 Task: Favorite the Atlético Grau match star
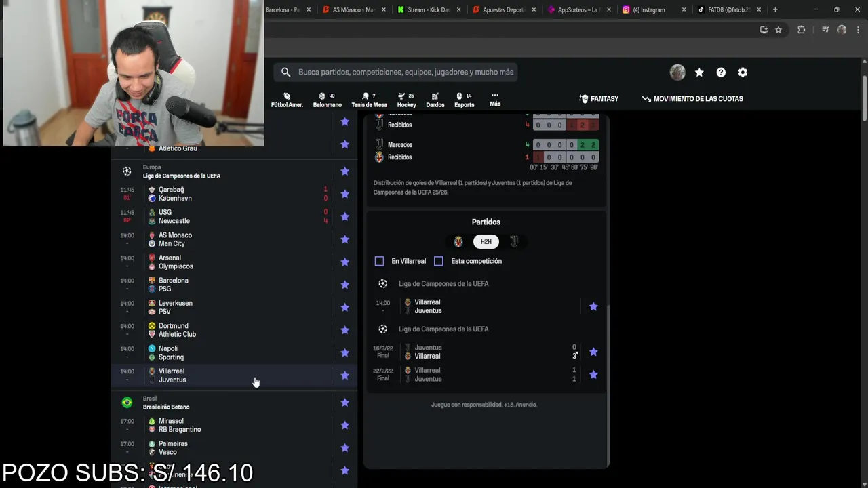tap(344, 144)
